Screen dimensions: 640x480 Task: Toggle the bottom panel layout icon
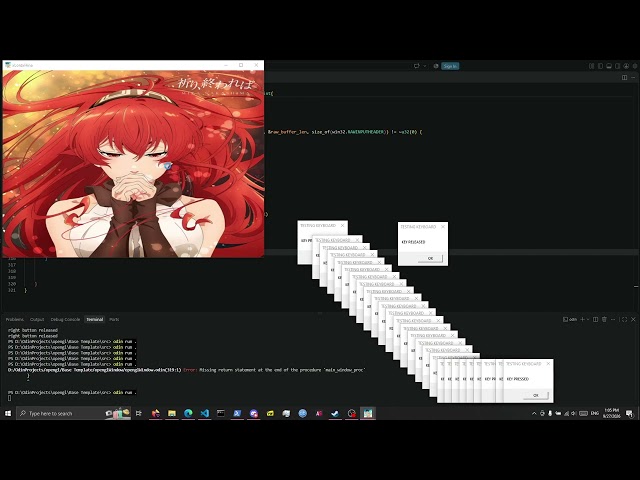click(609, 66)
